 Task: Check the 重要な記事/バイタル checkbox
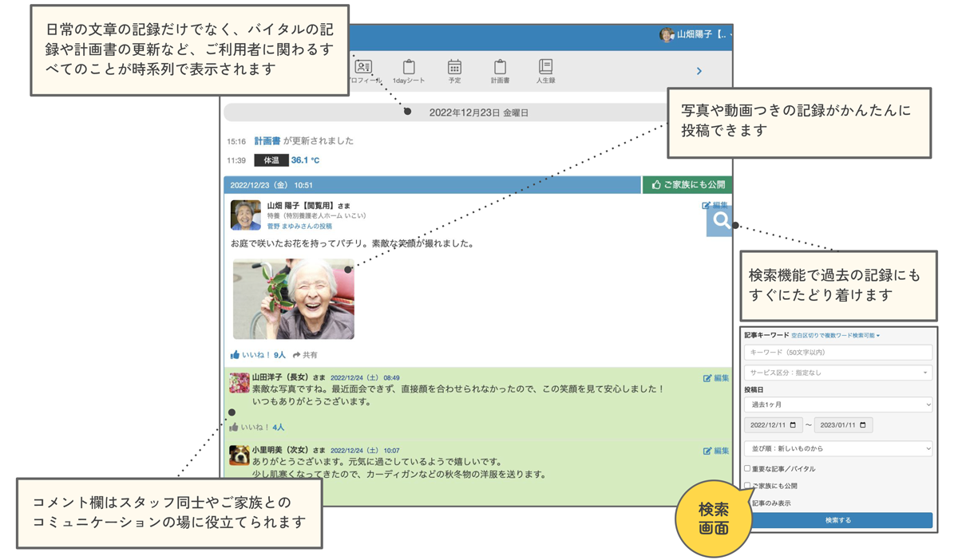pyautogui.click(x=747, y=469)
